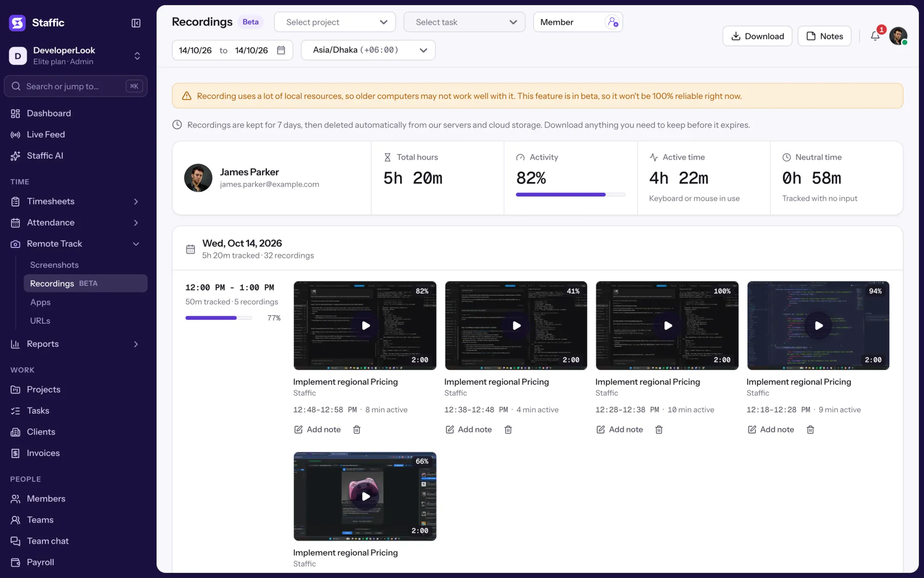Delete the 12:48-12:58 PM recording
Screen dimensions: 924x578
[x=357, y=430]
